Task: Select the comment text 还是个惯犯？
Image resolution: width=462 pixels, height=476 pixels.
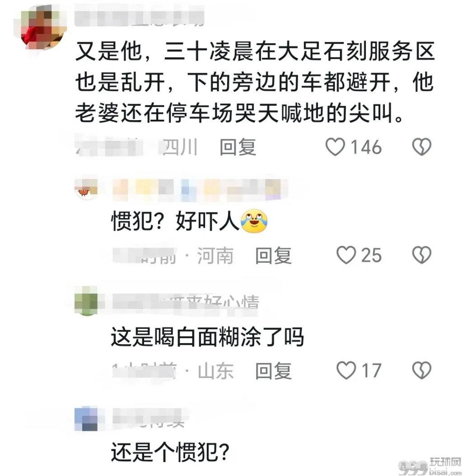Action: 170,453
